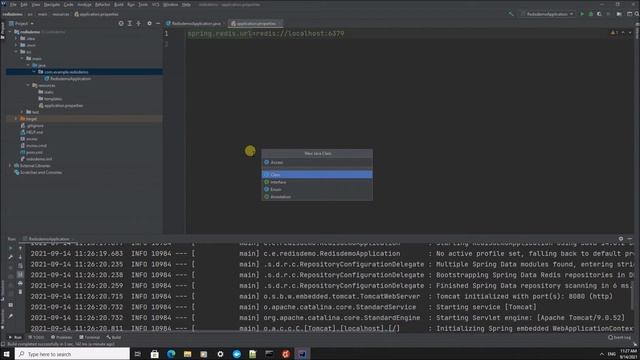This screenshot has height=360, width=640.
Task: Open Run tool window settings gear
Action: click(x=621, y=239)
